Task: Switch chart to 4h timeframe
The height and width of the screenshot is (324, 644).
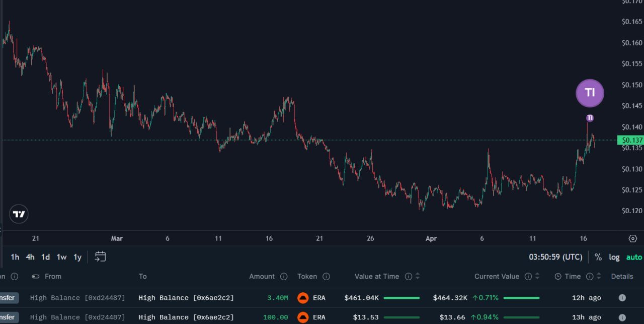Action: (x=30, y=257)
